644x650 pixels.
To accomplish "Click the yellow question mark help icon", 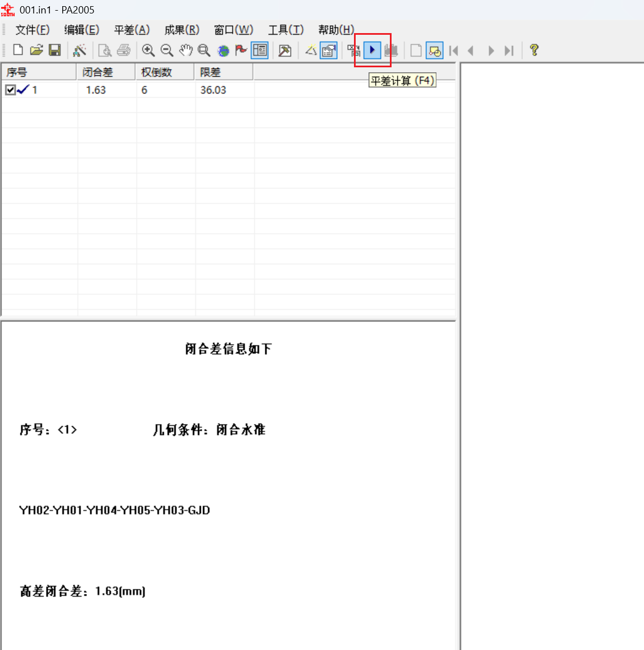I will (534, 50).
